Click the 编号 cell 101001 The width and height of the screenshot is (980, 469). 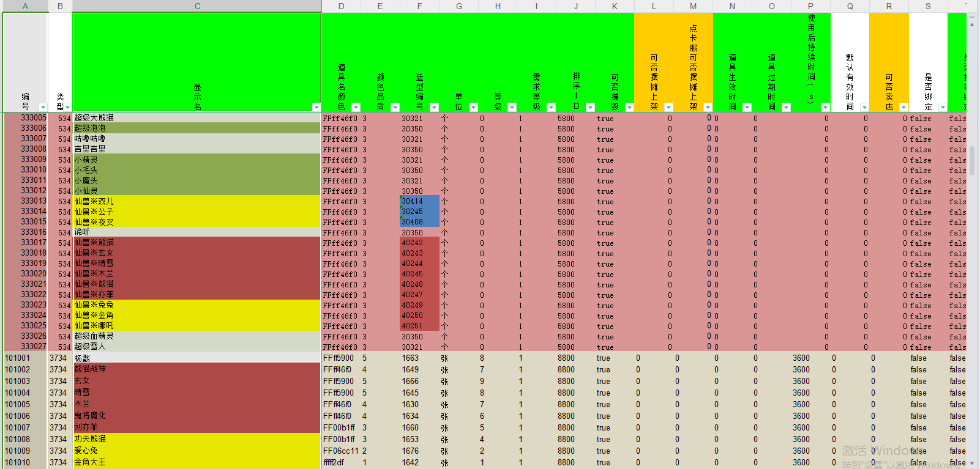coord(24,358)
